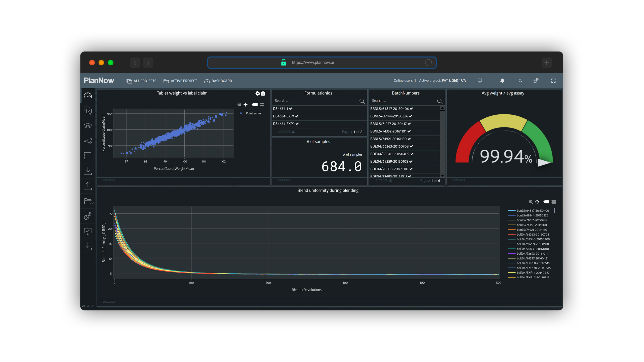Screen dimensions: 644x362
Task: Go forward in browser navigation
Action: tap(148, 62)
